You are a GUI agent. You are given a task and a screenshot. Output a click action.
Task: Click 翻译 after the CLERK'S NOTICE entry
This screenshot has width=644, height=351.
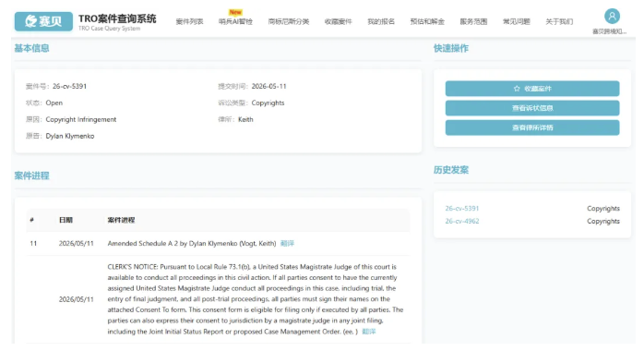click(x=368, y=332)
